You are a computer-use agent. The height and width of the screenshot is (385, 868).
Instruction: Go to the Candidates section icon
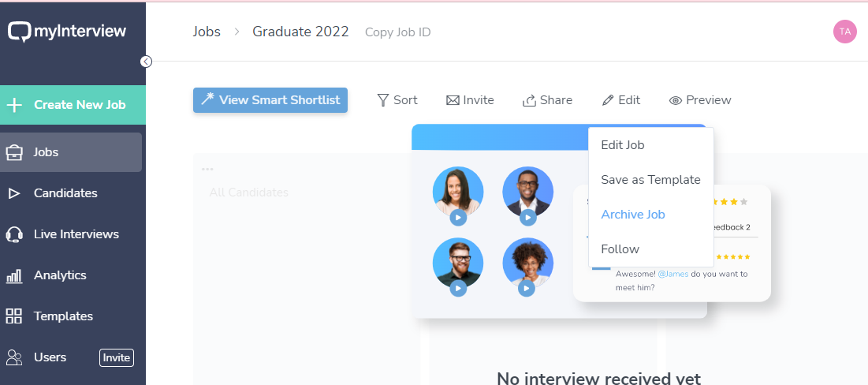point(14,193)
